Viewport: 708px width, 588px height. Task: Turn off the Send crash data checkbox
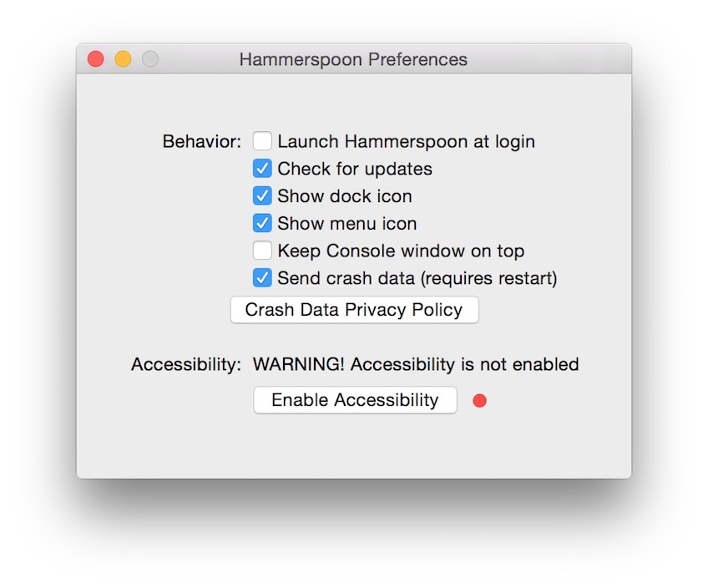[x=262, y=278]
